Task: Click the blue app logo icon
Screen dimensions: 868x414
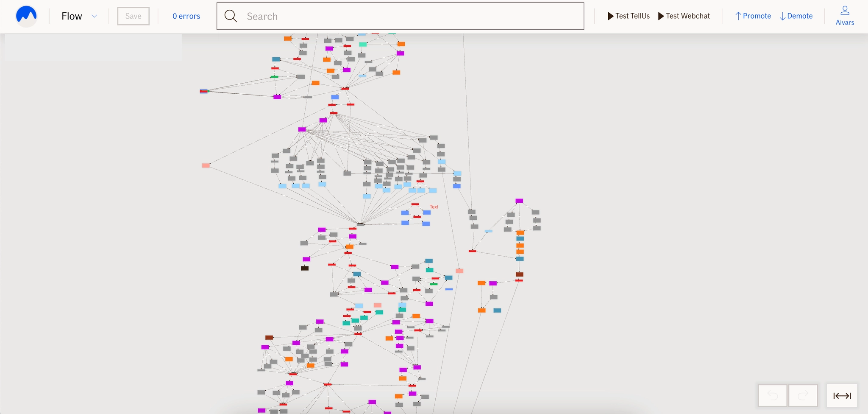Action: click(26, 16)
